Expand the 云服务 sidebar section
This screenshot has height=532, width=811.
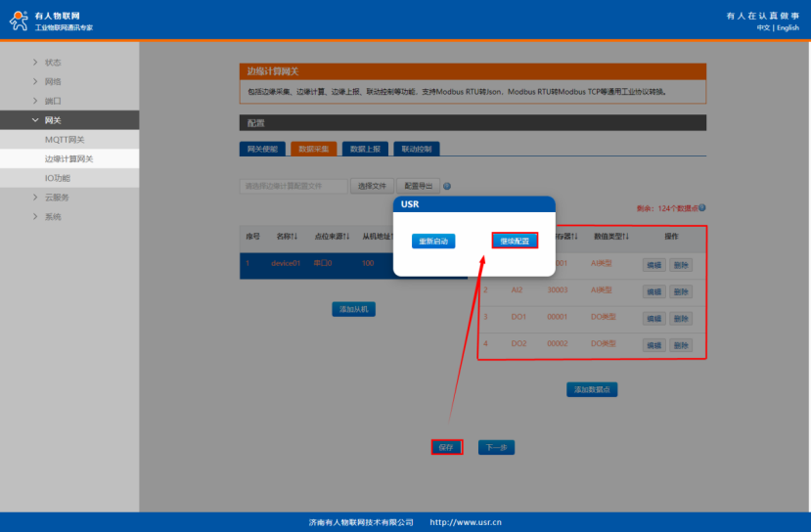57,198
